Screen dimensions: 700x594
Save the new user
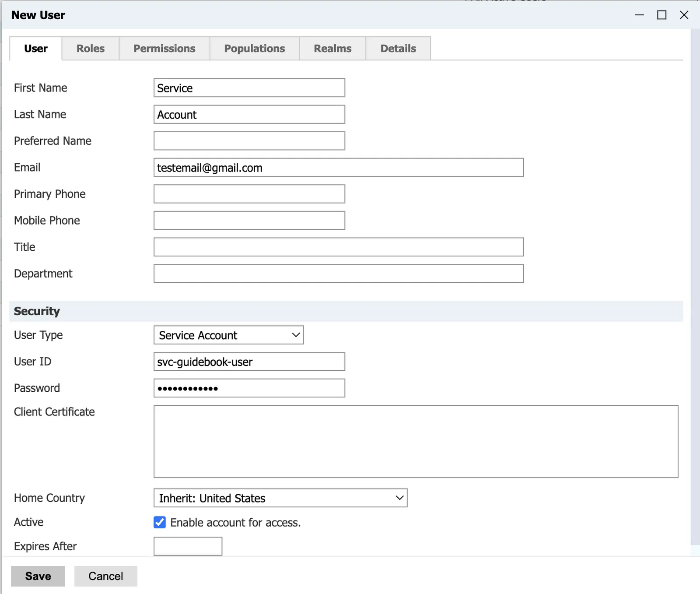tap(38, 576)
